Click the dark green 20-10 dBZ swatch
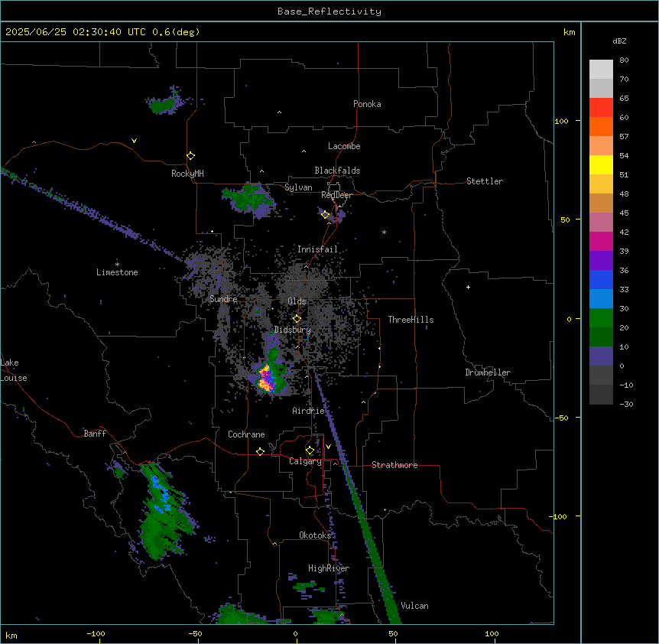Screen dimensions: 659x644 click(x=601, y=337)
